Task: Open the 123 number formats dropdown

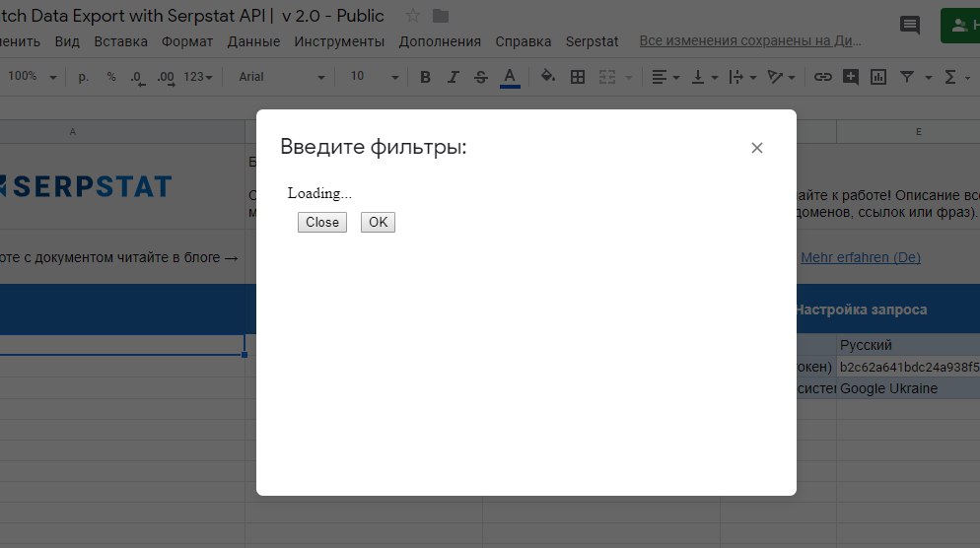Action: point(197,77)
